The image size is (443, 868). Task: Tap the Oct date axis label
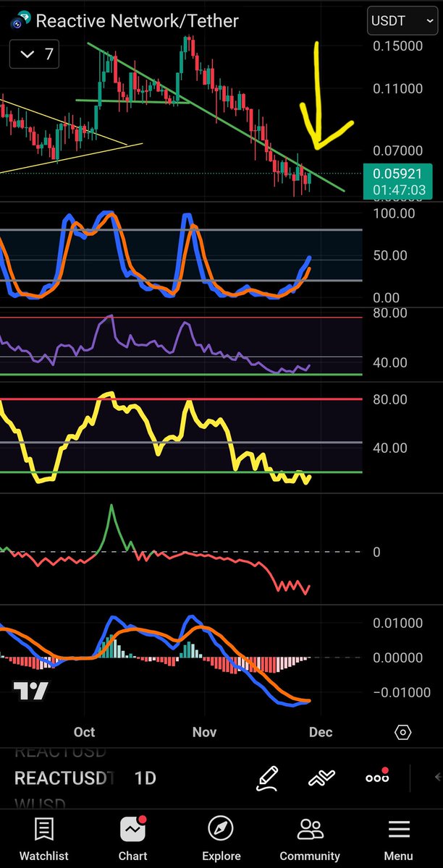(x=85, y=732)
